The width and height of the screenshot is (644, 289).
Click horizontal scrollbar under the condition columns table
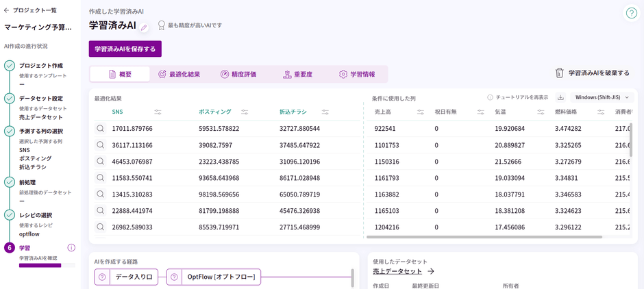click(484, 237)
